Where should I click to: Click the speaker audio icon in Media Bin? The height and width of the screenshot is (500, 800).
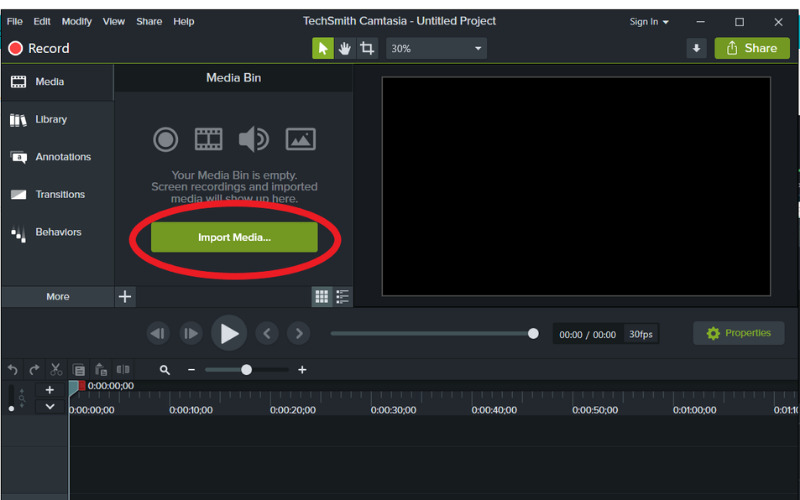(x=254, y=139)
